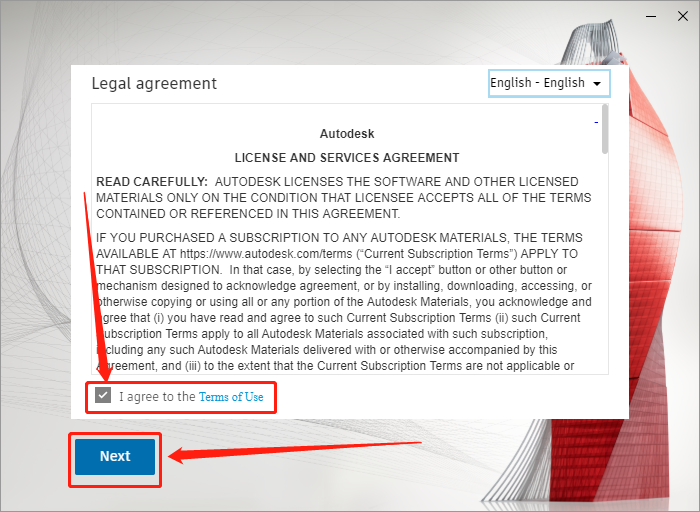Viewport: 700px width, 512px height.
Task: Click the small blue dash in agreement corner
Action: (596, 122)
